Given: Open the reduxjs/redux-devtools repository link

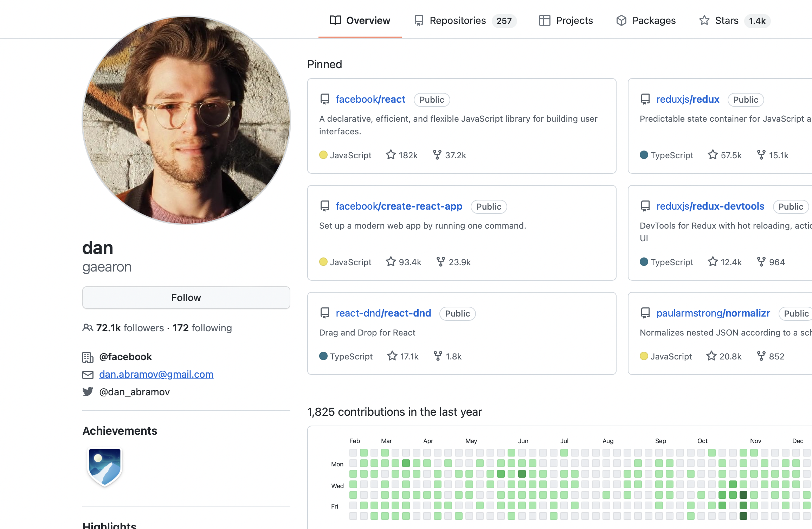Looking at the screenshot, I should [x=710, y=206].
